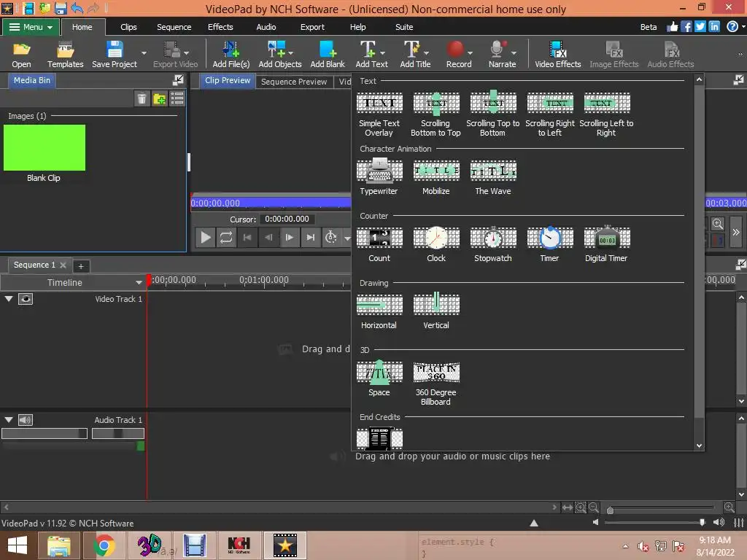Click Save Project in toolbar
747x560 pixels.
[114, 55]
